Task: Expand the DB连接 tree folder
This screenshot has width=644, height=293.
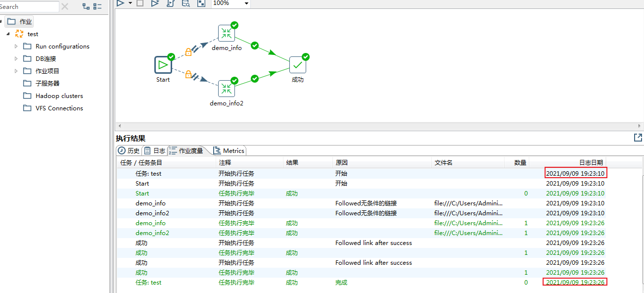Action: (x=16, y=58)
